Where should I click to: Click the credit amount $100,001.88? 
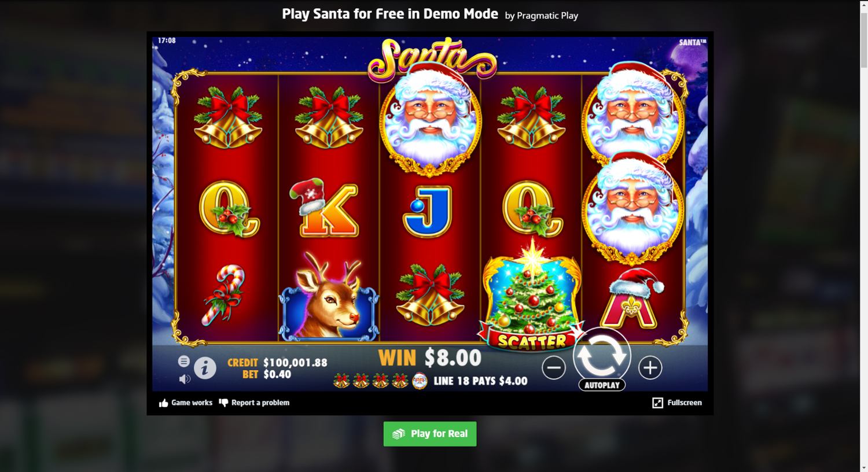pos(295,363)
